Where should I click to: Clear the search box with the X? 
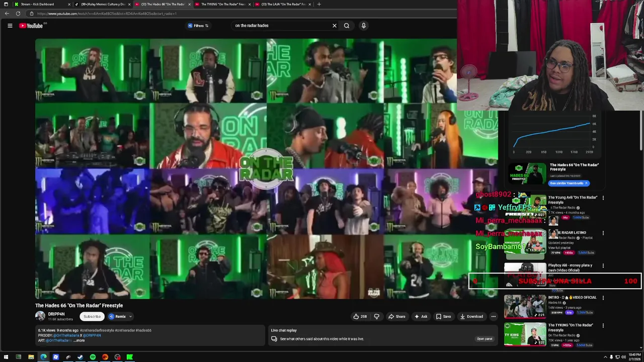[334, 26]
